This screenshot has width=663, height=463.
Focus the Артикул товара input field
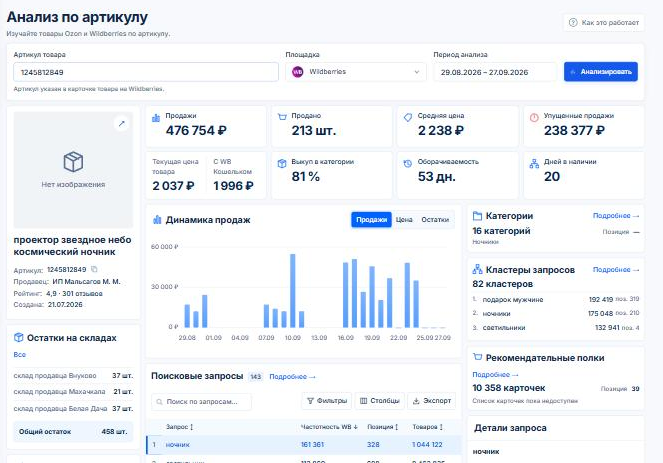pyautogui.click(x=146, y=72)
